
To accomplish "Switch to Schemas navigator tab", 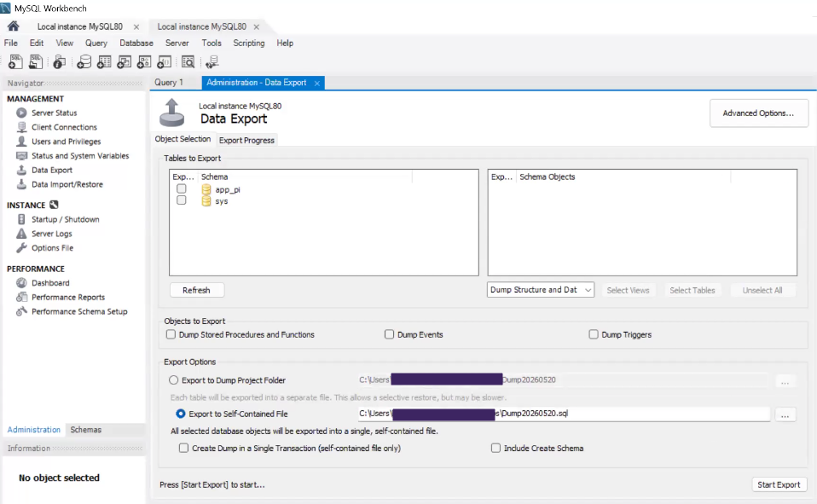I will 86,430.
